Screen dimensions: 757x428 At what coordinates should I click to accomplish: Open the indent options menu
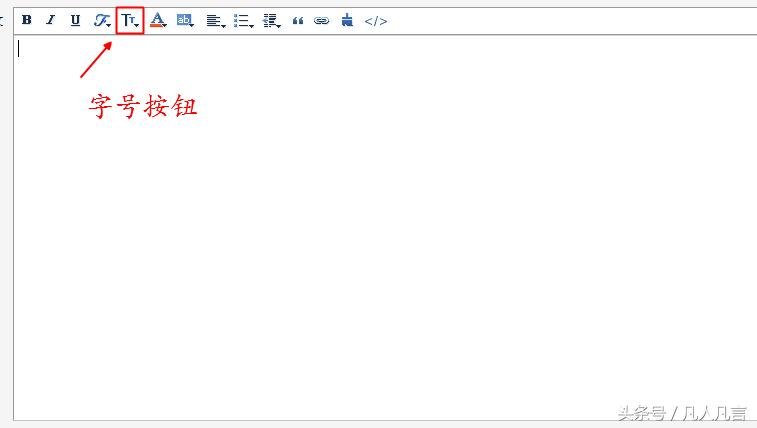point(271,20)
